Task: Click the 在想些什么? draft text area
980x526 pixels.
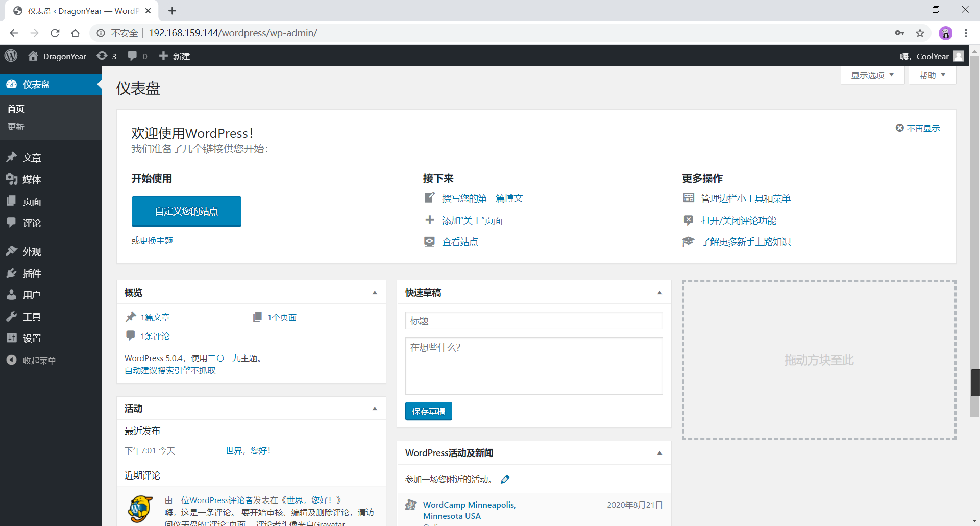Action: coord(534,366)
